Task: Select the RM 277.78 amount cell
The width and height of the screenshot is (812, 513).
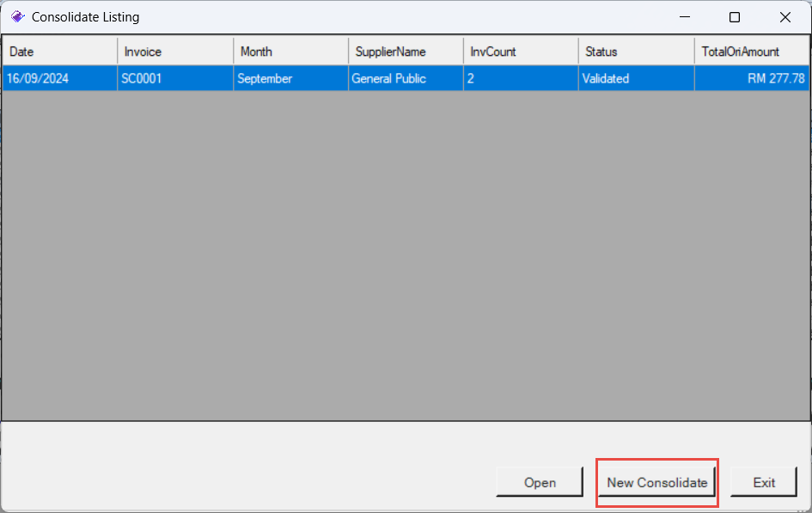Action: click(x=751, y=78)
